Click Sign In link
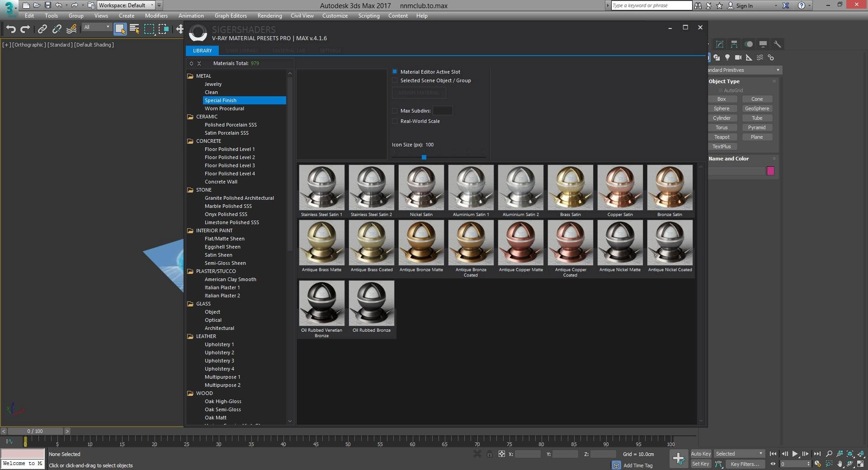Viewport: 868px width, 470px height. [x=744, y=5]
